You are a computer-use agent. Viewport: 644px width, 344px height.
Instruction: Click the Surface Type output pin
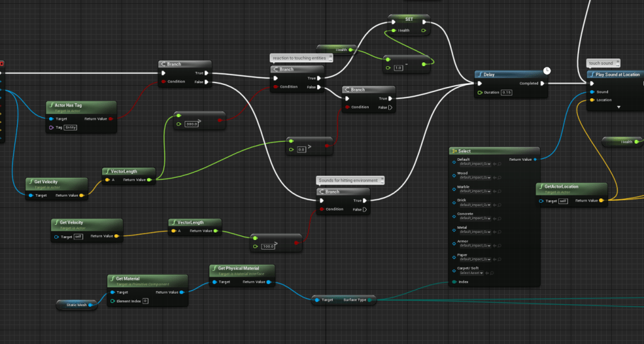pyautogui.click(x=369, y=300)
